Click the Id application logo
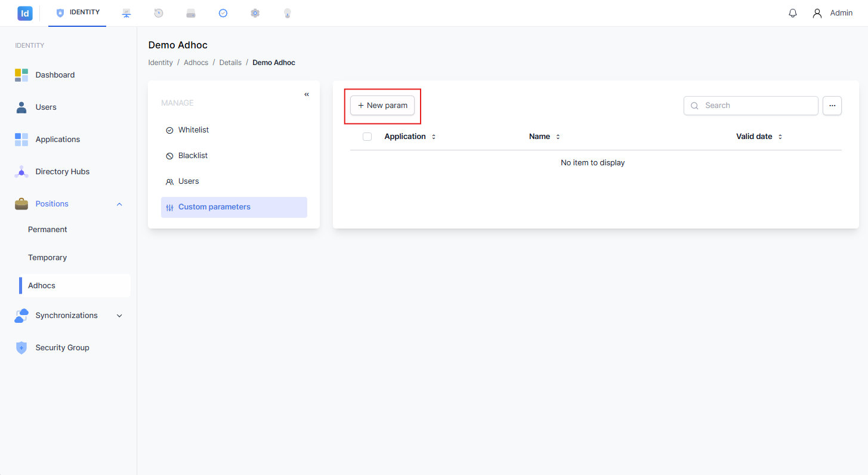This screenshot has width=868, height=475. 25,13
